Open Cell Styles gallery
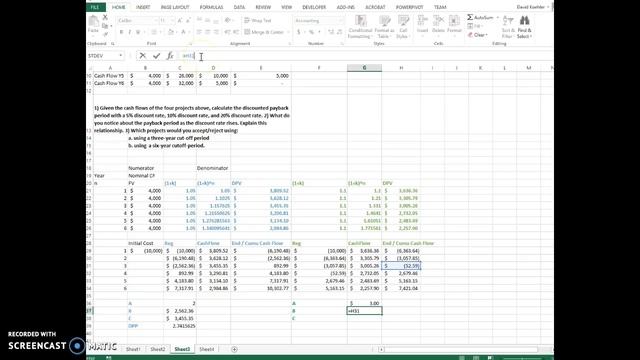 pos(403,27)
